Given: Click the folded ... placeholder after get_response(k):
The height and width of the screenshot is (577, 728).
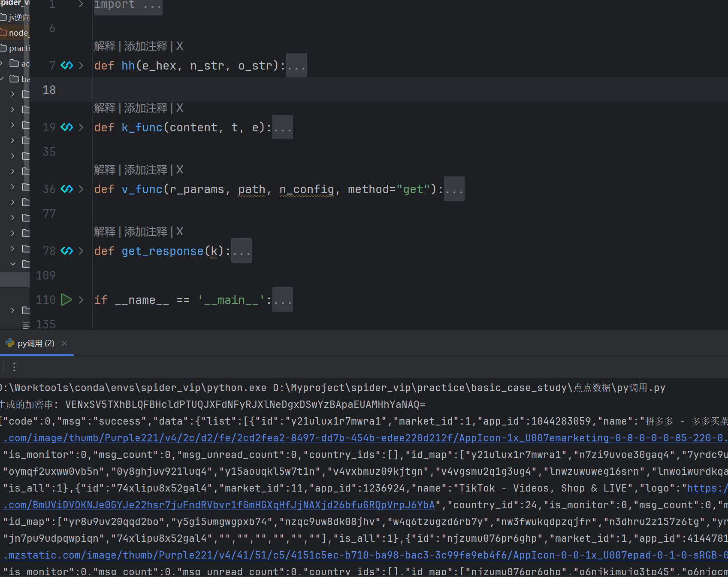Looking at the screenshot, I should coord(242,251).
